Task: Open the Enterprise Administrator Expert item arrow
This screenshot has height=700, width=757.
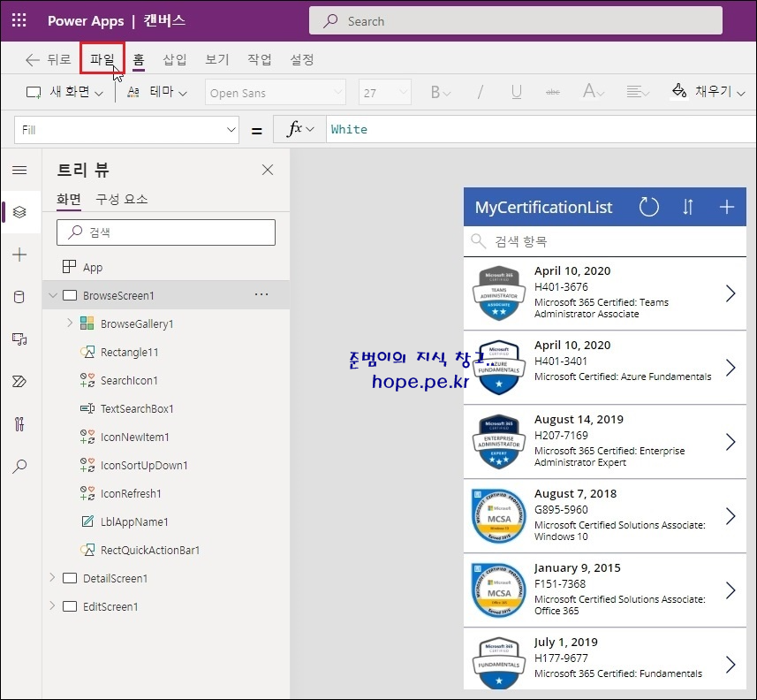Action: 731,442
